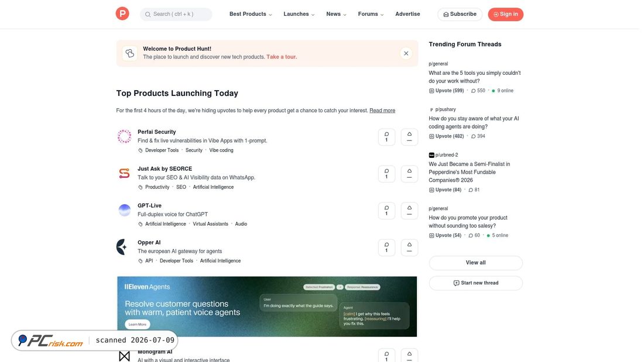Image resolution: width=644 pixels, height=362 pixels.
Task: Open Pepperdine Most Fundable Companies thread
Action: (470, 173)
